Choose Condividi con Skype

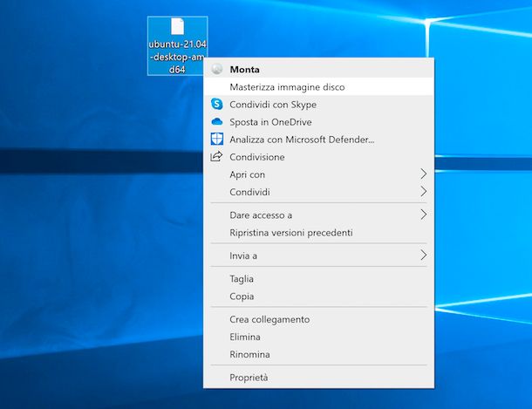click(x=318, y=105)
